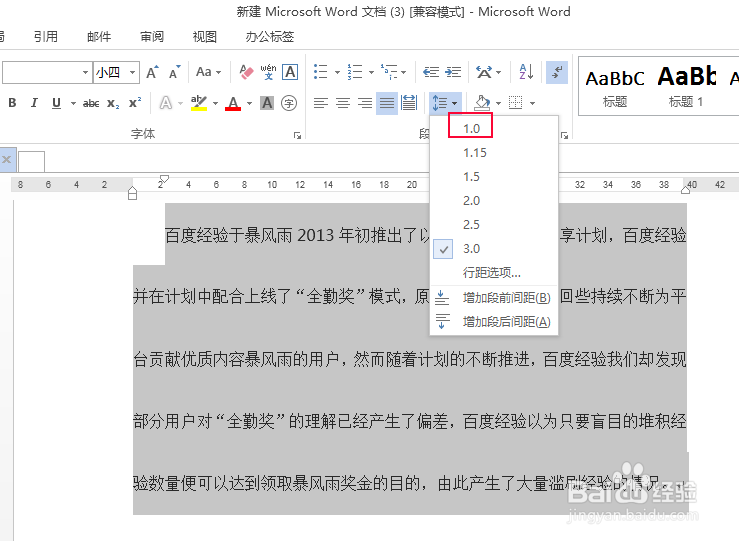739x541 pixels.
Task: Click the Multilevel List icon
Action: (389, 72)
